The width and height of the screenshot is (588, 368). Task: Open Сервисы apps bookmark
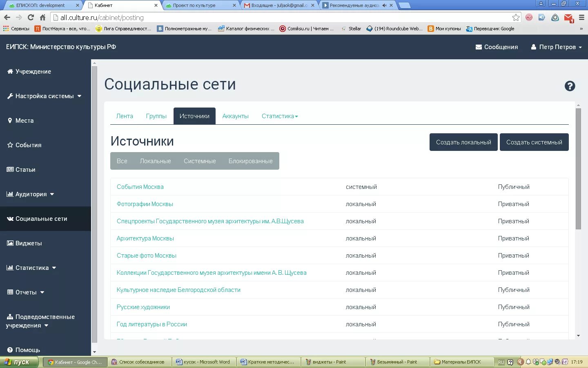click(x=16, y=29)
